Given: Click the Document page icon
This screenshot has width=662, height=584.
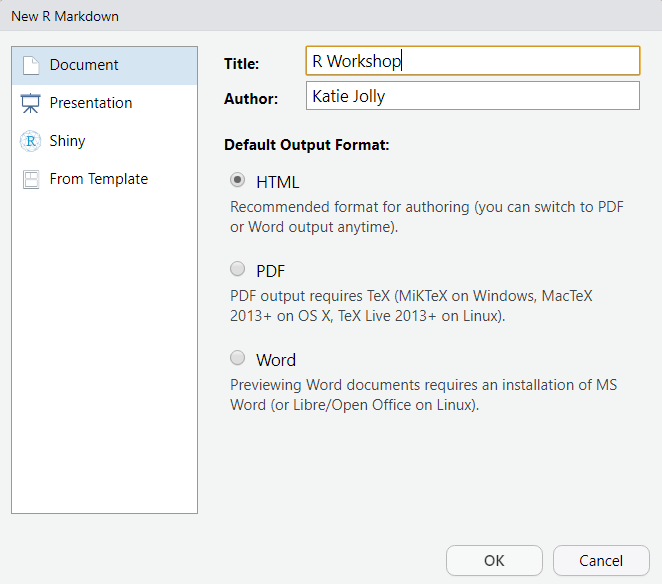Looking at the screenshot, I should (x=31, y=65).
